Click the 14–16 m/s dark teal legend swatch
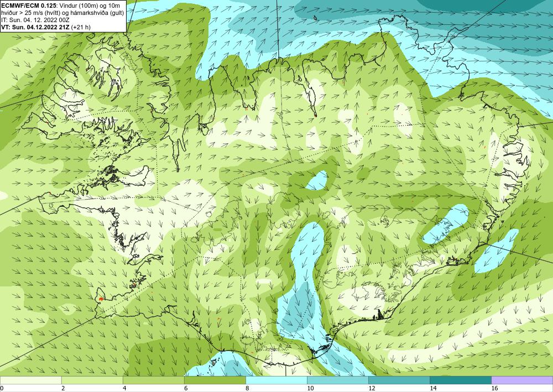This screenshot has width=553, height=392. tap(460, 380)
